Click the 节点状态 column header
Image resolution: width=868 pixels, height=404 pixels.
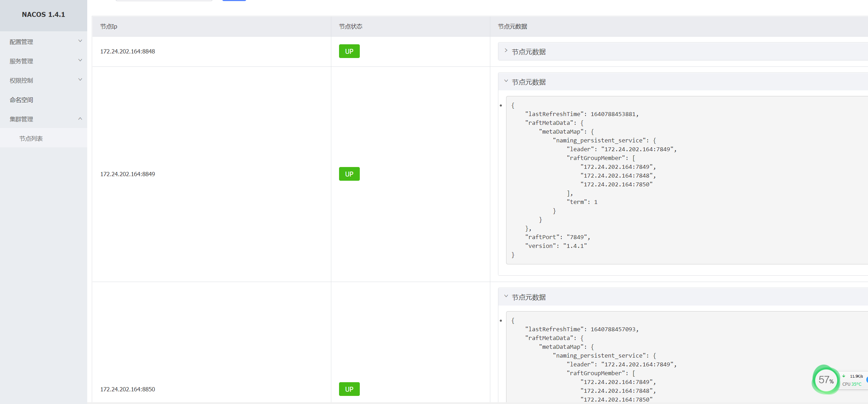point(350,26)
